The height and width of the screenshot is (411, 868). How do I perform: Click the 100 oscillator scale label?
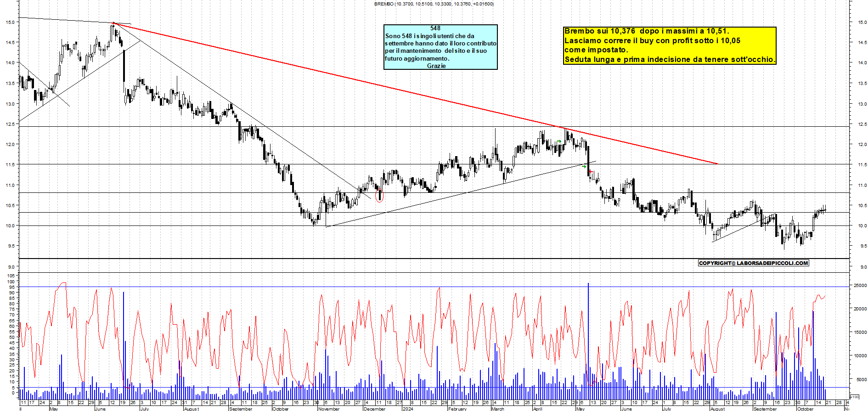[11, 282]
